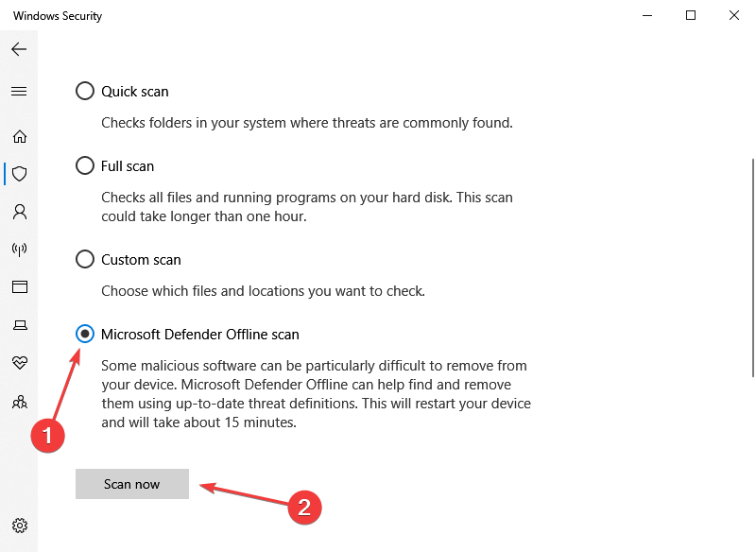Open Device security laptop icon
Viewport: 756px width, 552px height.
(x=19, y=325)
